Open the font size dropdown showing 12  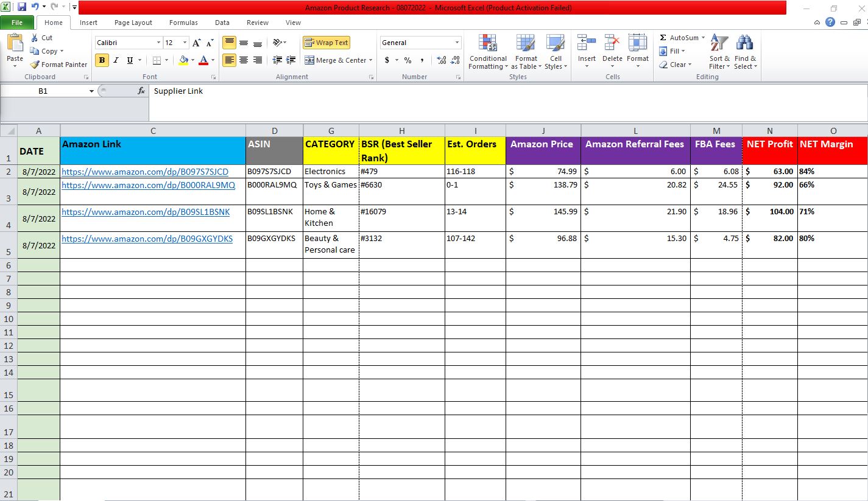[x=185, y=43]
